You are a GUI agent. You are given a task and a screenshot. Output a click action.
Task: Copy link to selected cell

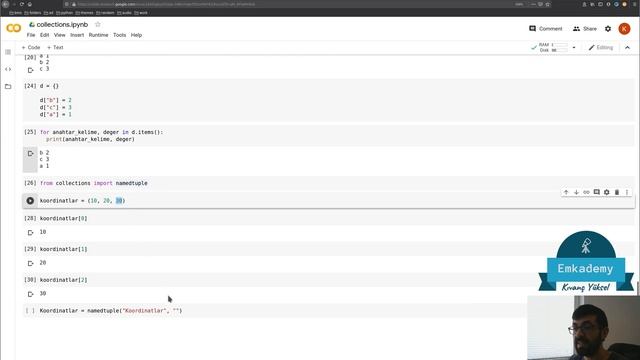point(587,192)
